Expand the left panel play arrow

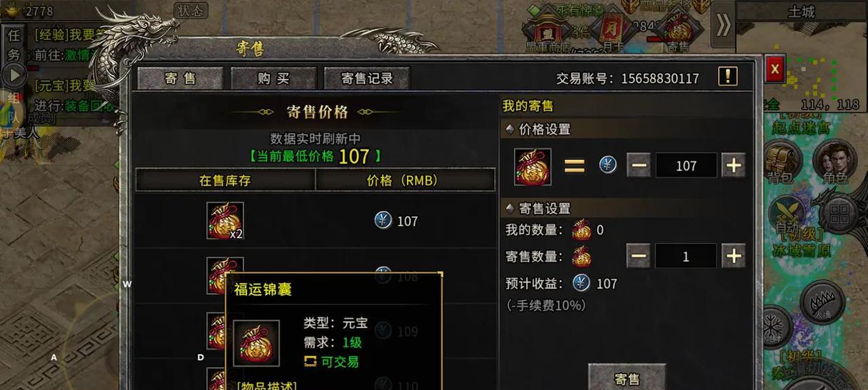click(x=12, y=75)
